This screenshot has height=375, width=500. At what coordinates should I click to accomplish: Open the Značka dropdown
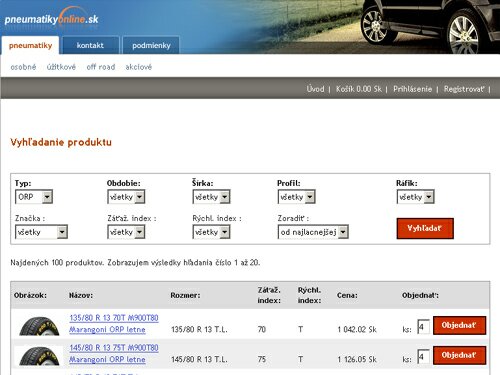click(x=41, y=232)
